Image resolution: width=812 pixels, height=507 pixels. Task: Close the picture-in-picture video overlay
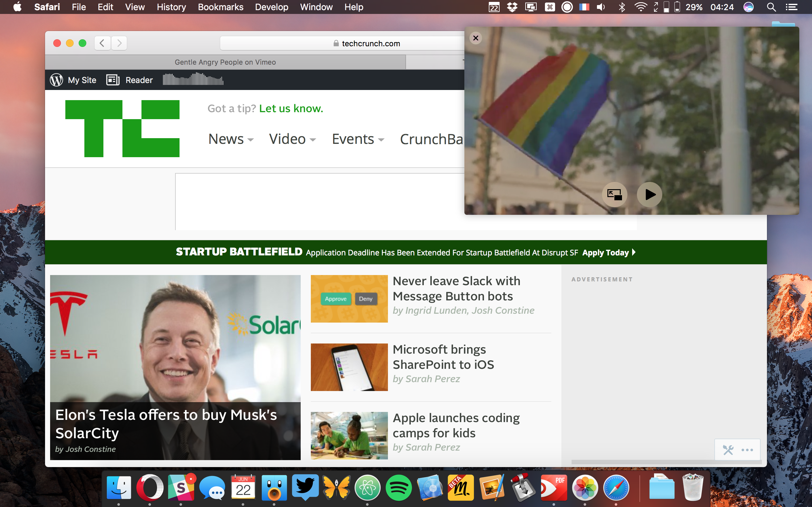tap(475, 38)
